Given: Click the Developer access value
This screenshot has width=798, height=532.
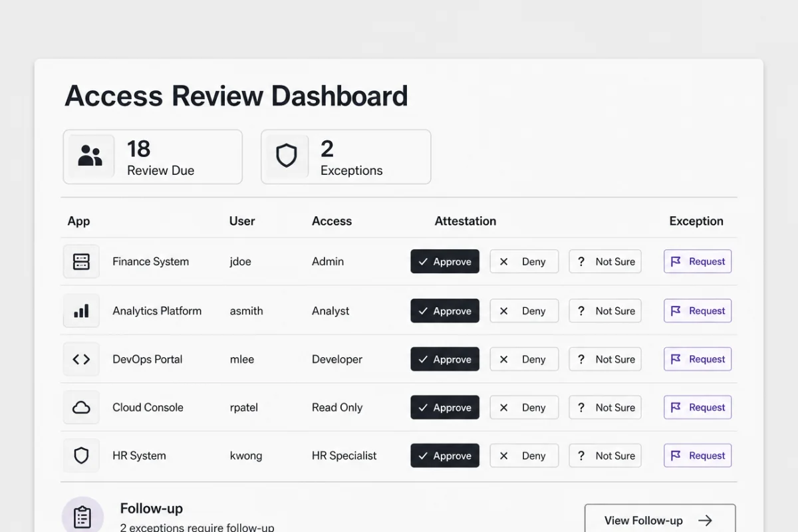Looking at the screenshot, I should 337,359.
